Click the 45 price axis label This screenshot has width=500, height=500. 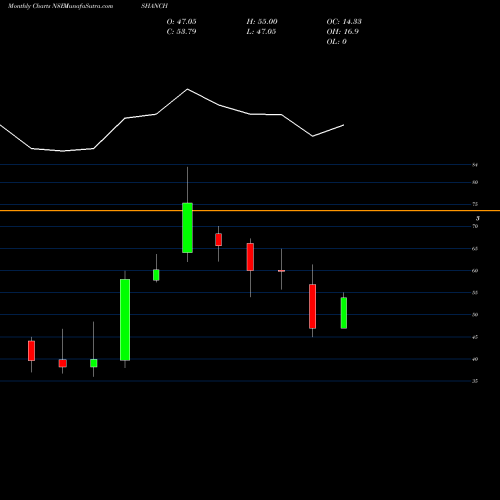coord(475,337)
